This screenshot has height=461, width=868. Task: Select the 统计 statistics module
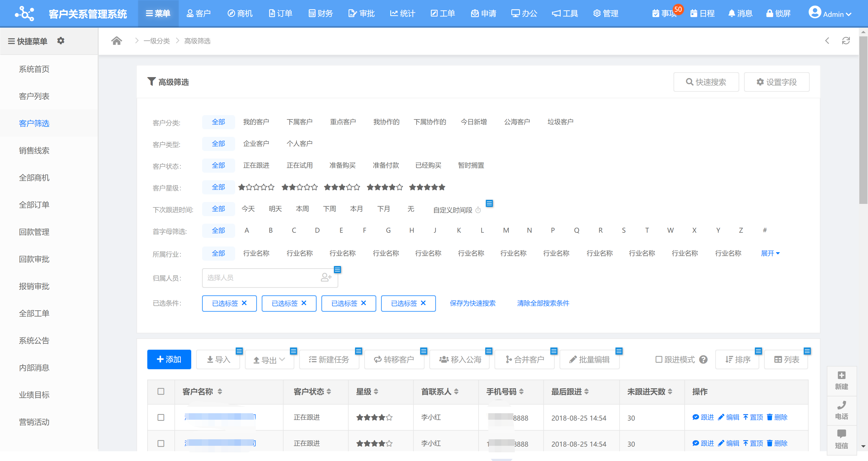(x=402, y=14)
